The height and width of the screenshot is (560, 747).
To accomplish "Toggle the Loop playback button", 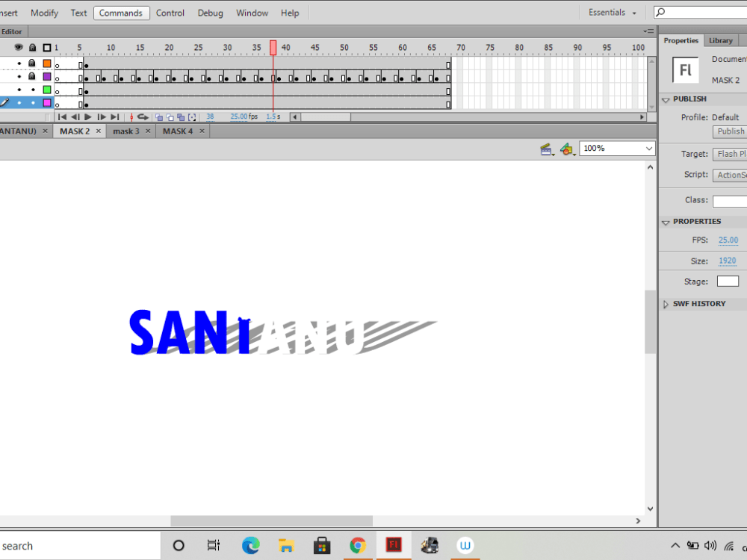I will tap(143, 116).
